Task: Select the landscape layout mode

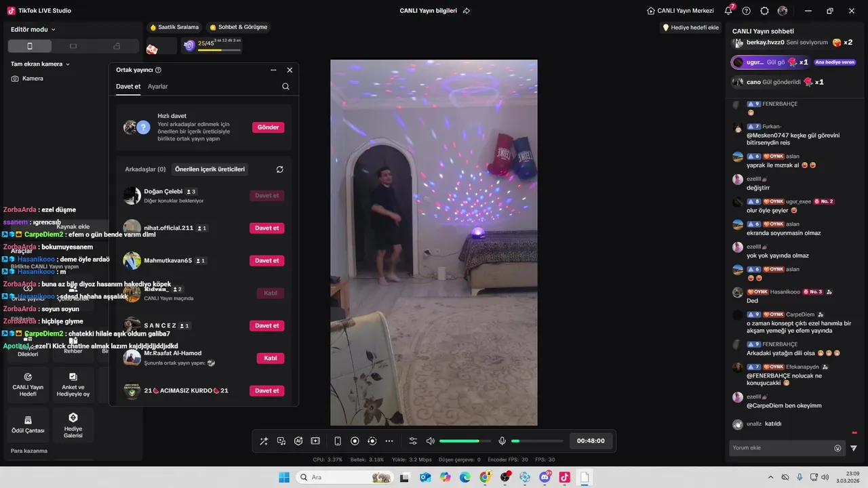Action: (x=73, y=46)
